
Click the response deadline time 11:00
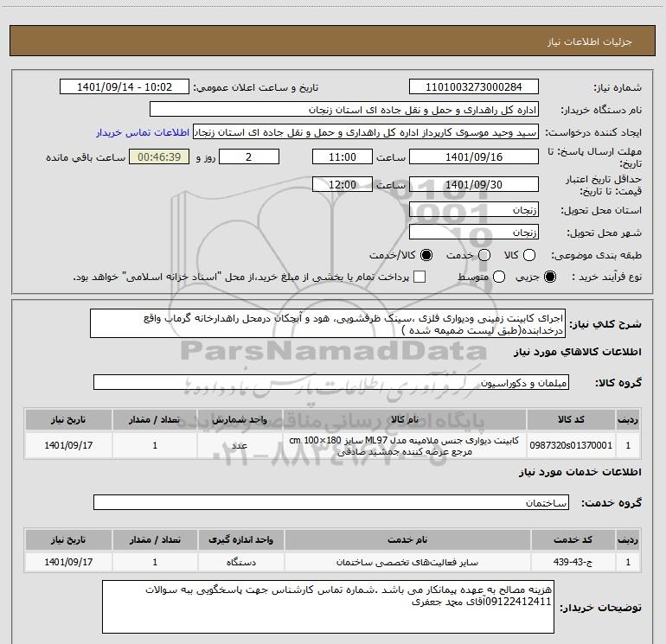point(343,156)
